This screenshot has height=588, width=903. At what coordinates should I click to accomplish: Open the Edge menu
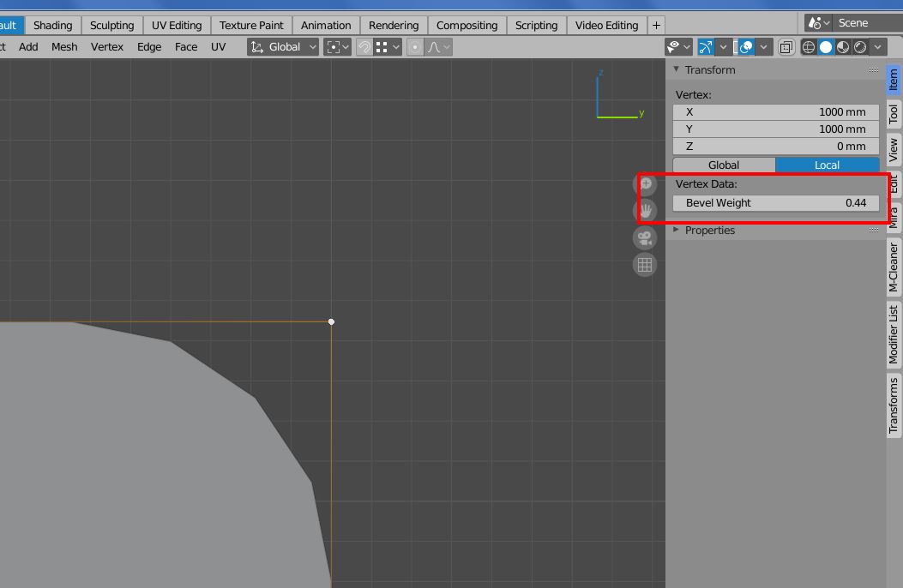coord(149,47)
